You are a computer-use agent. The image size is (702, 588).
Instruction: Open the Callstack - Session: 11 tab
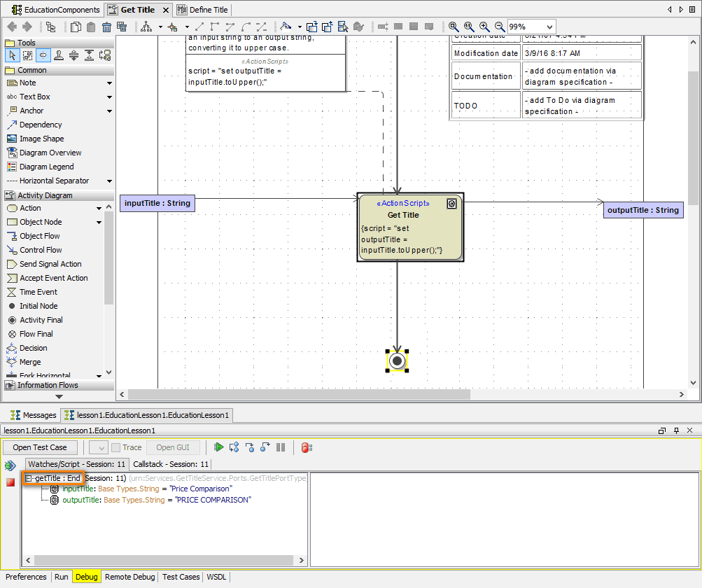[x=171, y=464]
